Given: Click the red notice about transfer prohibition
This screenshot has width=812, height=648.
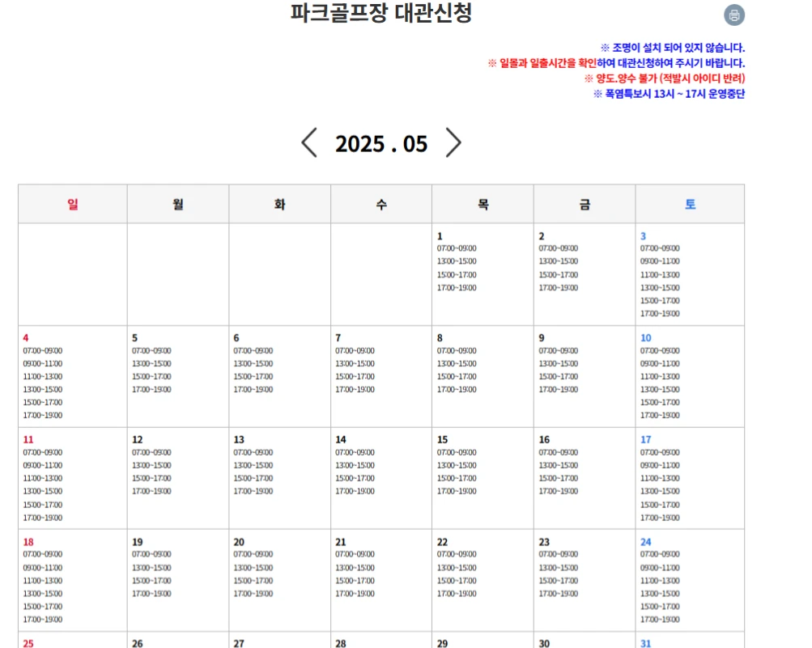Looking at the screenshot, I should coord(665,78).
